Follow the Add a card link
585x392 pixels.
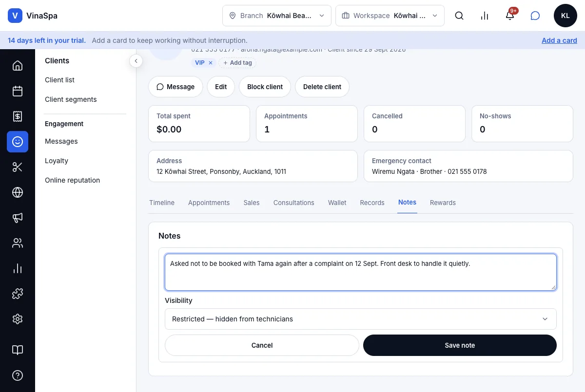point(559,40)
